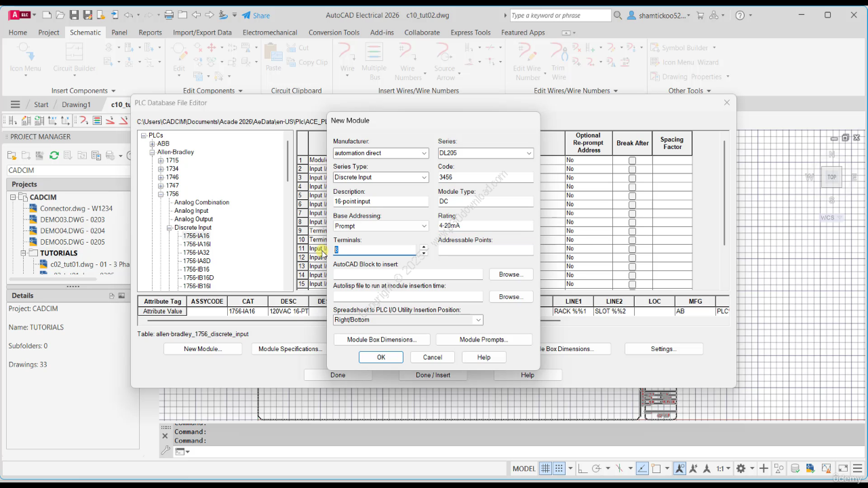Click the Description input field

tap(380, 201)
